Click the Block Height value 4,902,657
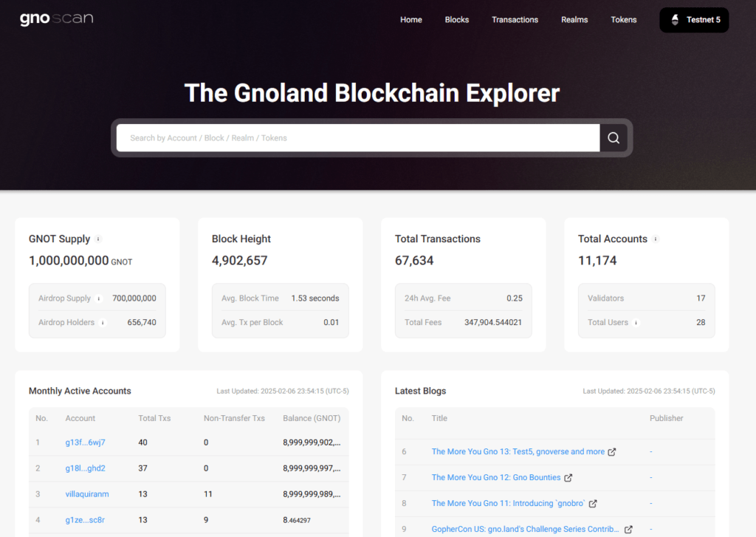Viewport: 756px width, 537px height. (x=240, y=261)
